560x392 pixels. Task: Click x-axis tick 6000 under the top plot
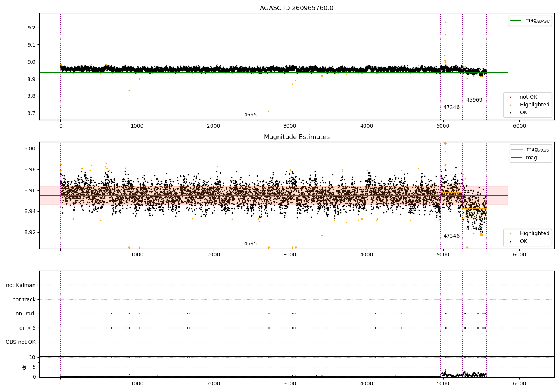click(519, 126)
